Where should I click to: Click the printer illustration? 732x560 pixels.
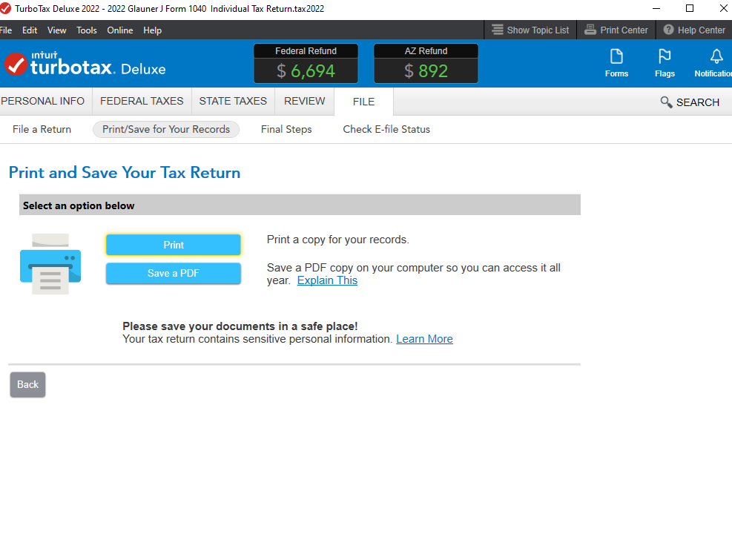50,264
